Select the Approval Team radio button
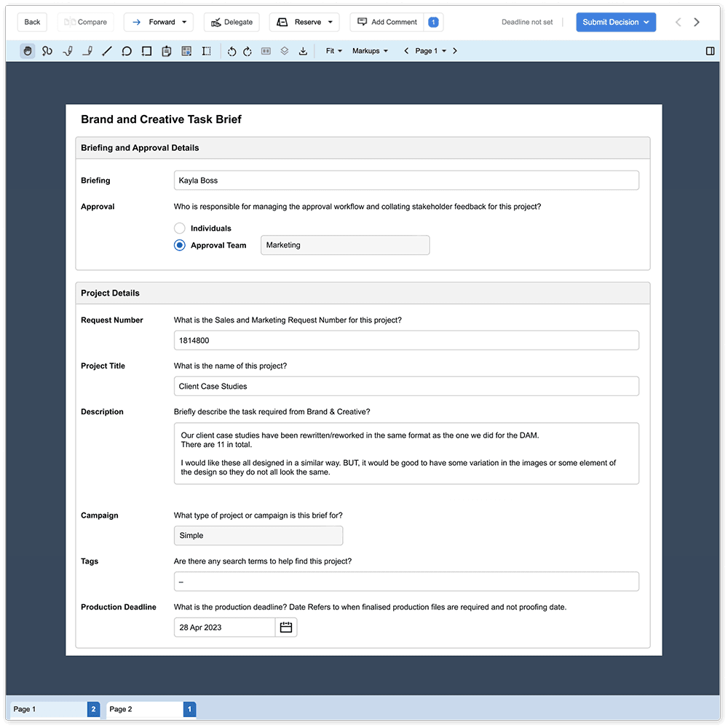This screenshot has width=728, height=728. (x=179, y=245)
